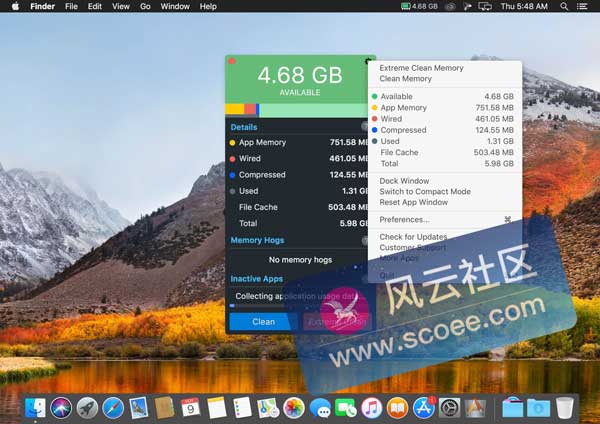
Task: Collapse the Memory Hogs section toggle
Action: 366,241
